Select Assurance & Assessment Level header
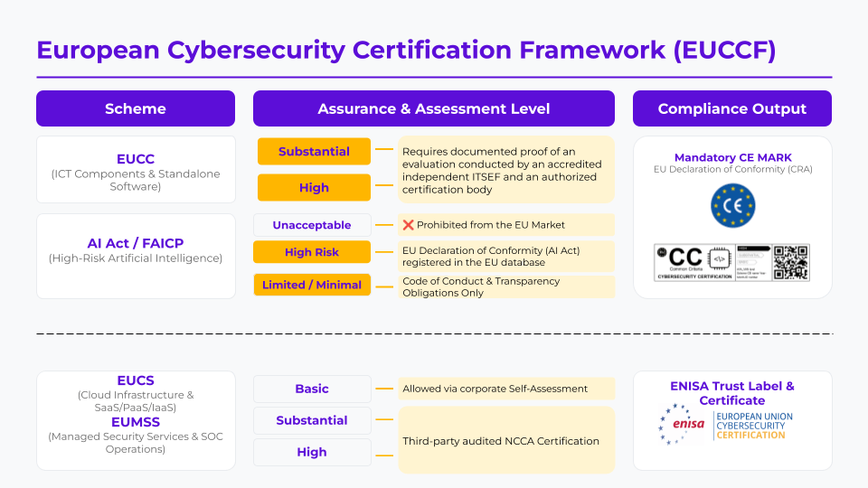The width and height of the screenshot is (868, 488). tap(433, 108)
